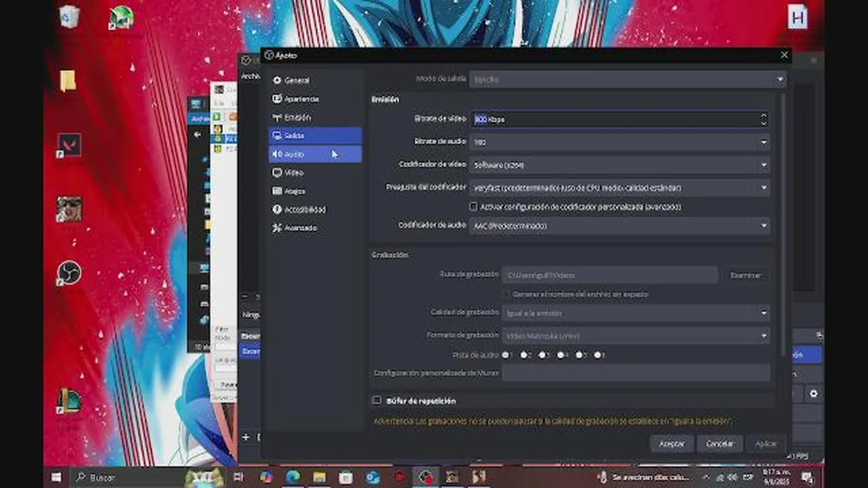Screen dimensions: 868x488
Task: Open the Apariencia settings section
Action: point(315,99)
